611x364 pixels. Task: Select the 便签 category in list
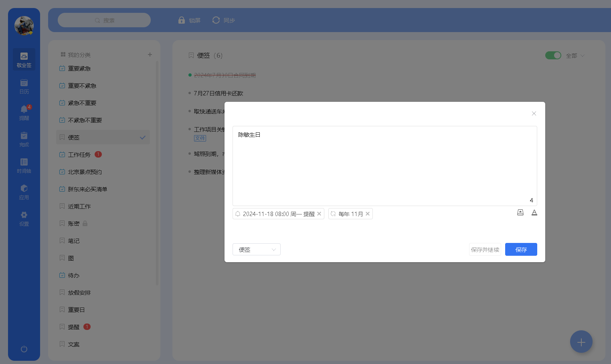tap(103, 137)
